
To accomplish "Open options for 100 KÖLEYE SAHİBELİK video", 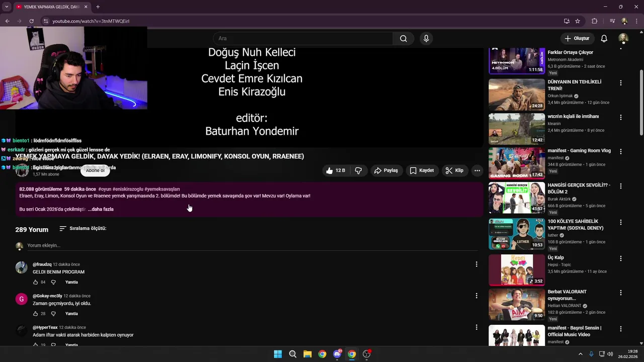I will [x=620, y=222].
